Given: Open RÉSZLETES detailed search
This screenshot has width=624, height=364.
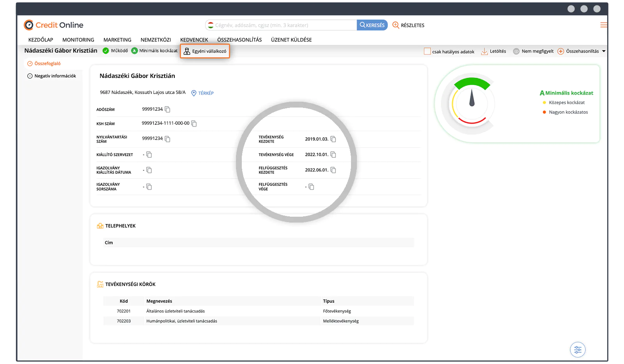Looking at the screenshot, I should [x=408, y=25].
